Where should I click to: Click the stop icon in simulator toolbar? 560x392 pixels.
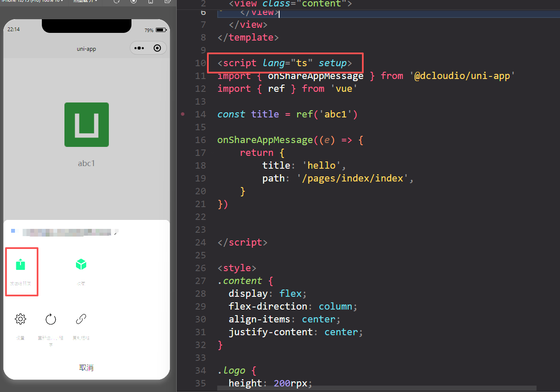point(134,1)
